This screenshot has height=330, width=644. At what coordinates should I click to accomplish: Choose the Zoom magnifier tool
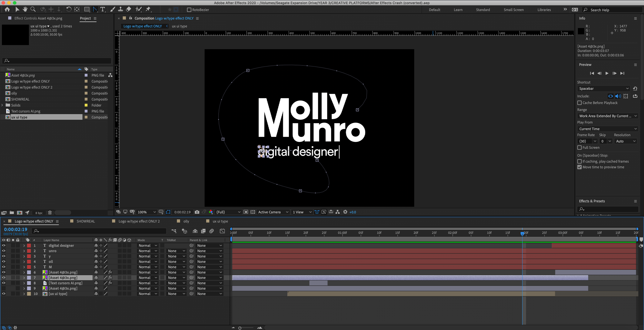pyautogui.click(x=33, y=10)
